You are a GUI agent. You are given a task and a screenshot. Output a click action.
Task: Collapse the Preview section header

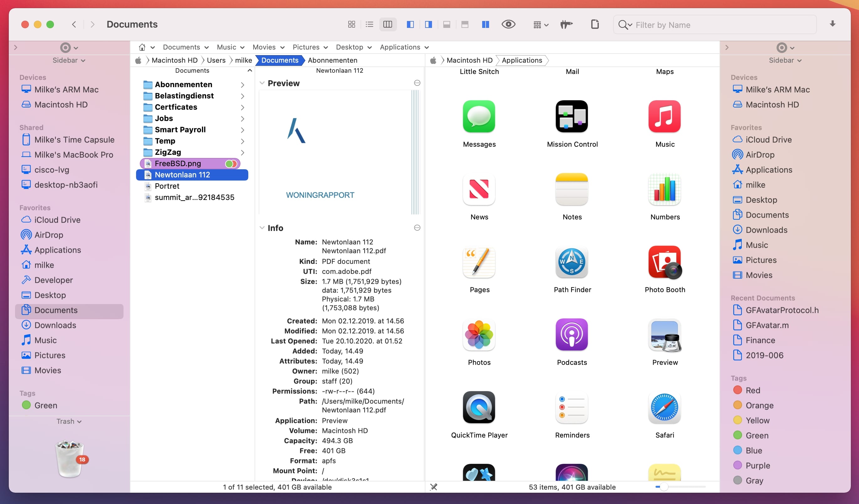(262, 83)
